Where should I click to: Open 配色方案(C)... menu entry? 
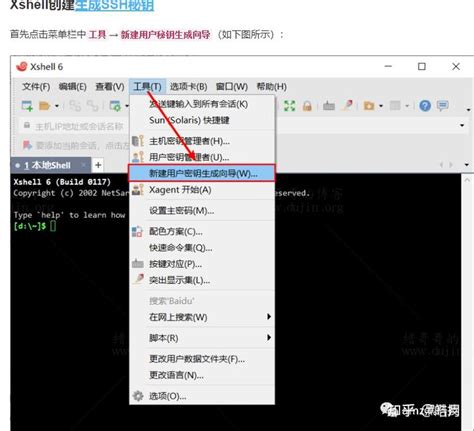click(x=202, y=231)
